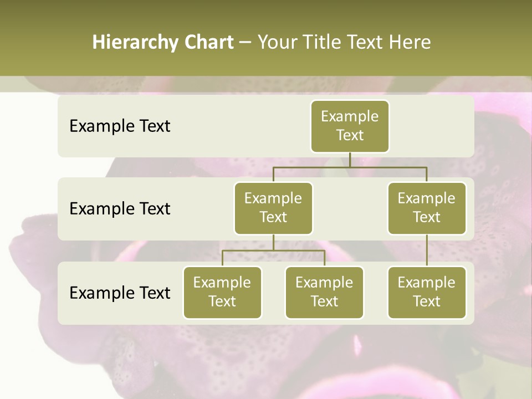Click the bottom row "Example Text" label
The image size is (532, 399).
pyautogui.click(x=120, y=292)
